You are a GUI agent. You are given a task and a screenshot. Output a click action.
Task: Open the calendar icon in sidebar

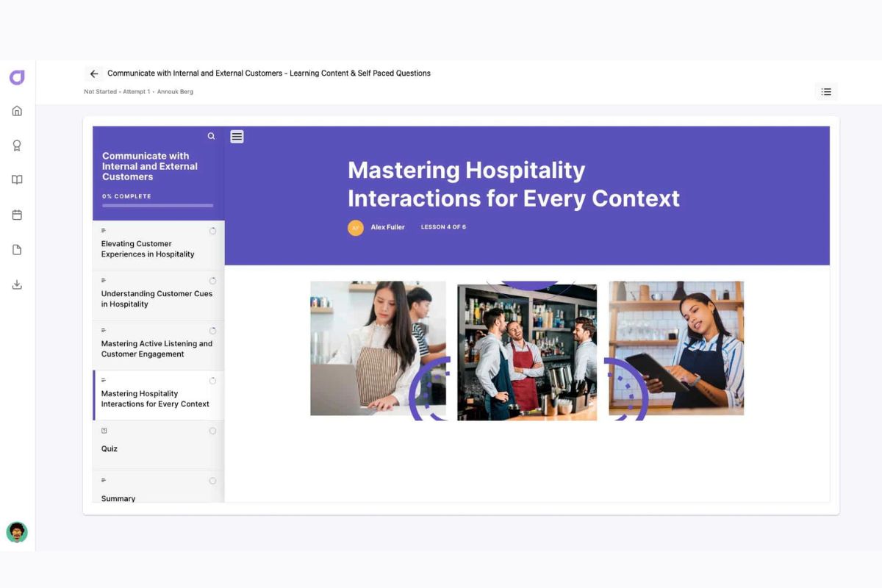click(17, 215)
